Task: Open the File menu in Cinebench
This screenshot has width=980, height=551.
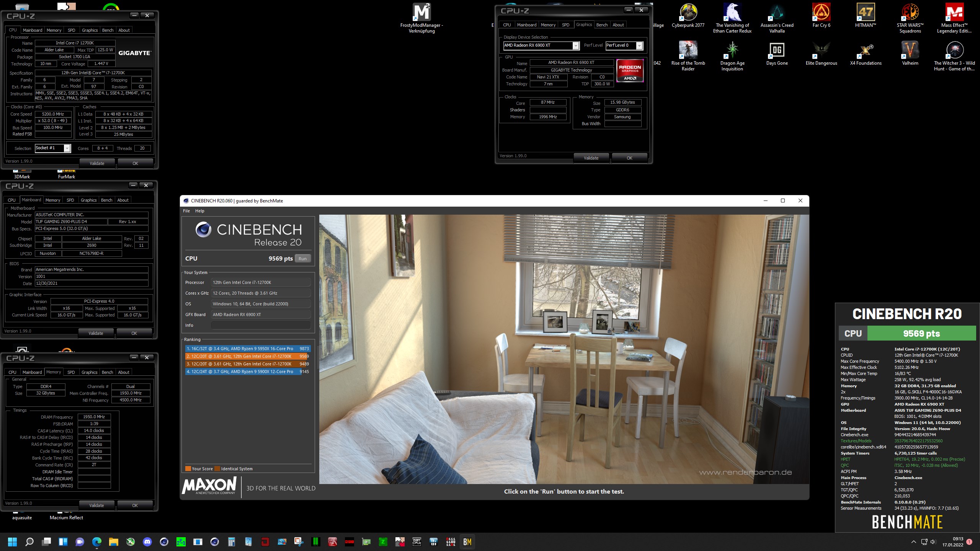Action: click(x=186, y=211)
